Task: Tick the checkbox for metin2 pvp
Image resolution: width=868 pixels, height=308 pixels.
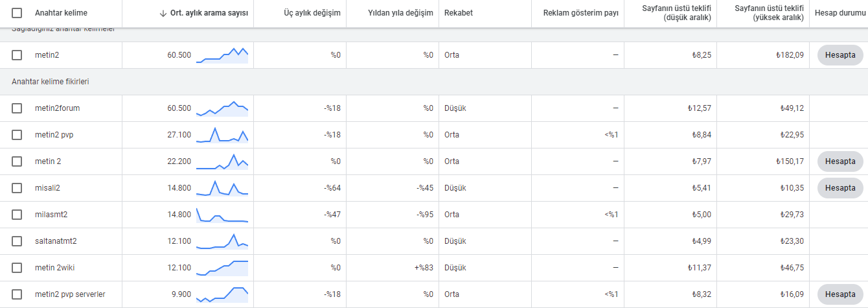Action: click(x=17, y=135)
